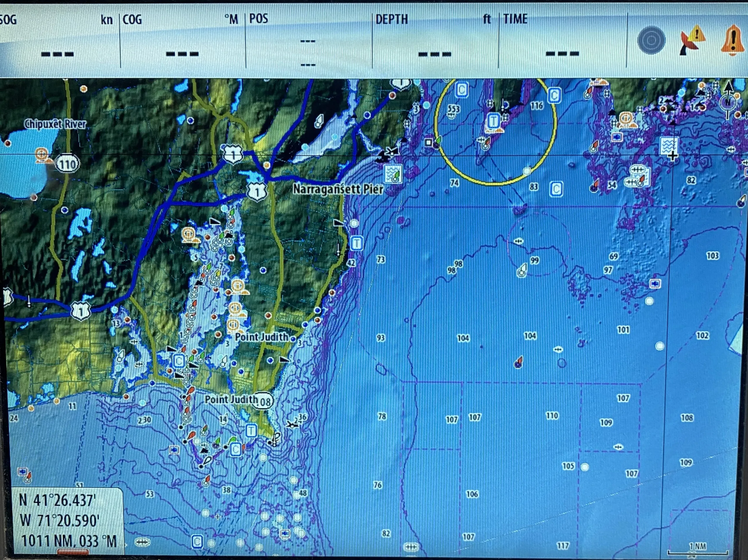
Task: Tap the Narragansett Pier label
Action: point(338,189)
